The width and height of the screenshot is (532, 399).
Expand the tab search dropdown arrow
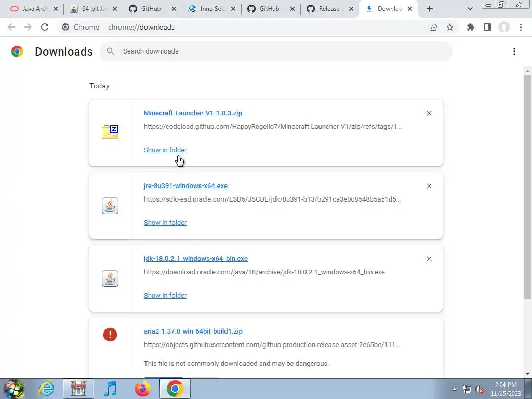click(x=470, y=9)
